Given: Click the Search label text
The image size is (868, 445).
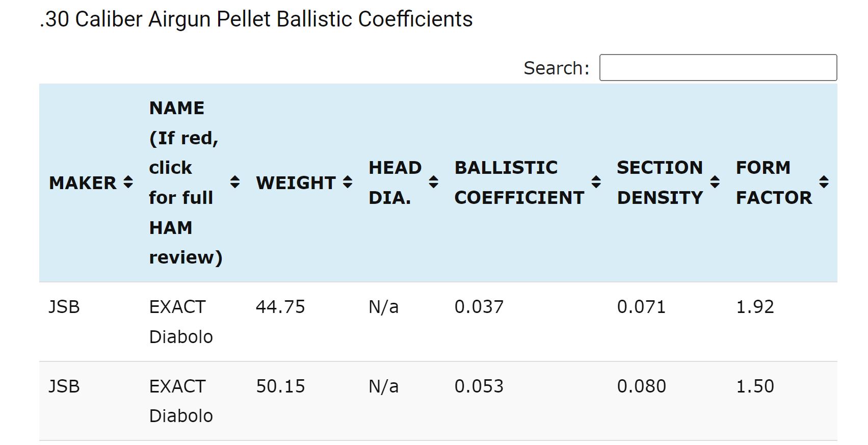Looking at the screenshot, I should point(556,68).
